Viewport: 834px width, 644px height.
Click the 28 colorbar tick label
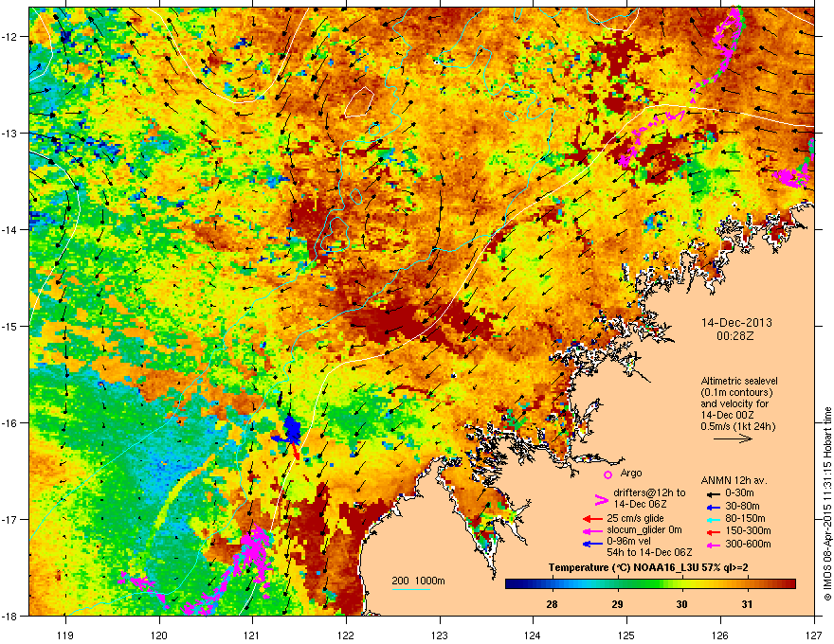point(552,604)
